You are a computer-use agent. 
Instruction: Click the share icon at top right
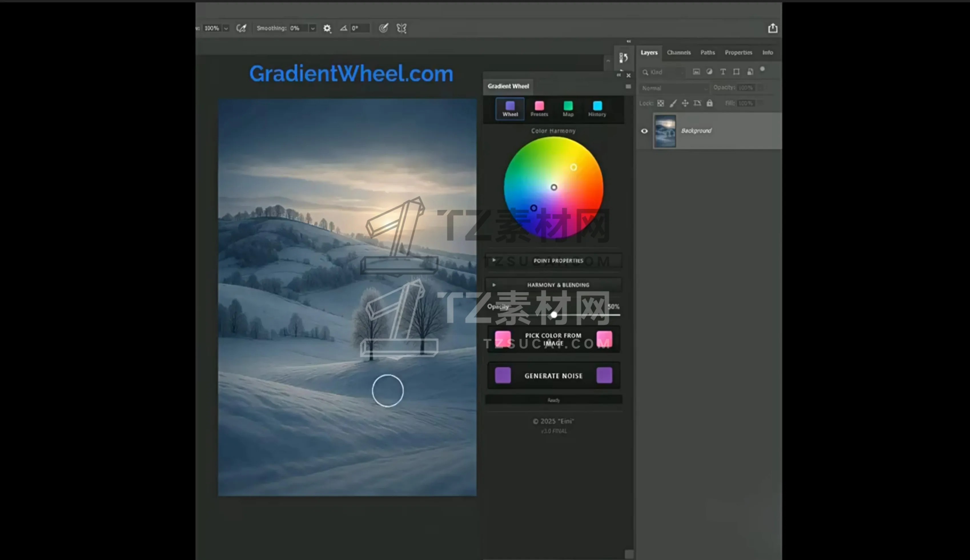click(x=773, y=28)
